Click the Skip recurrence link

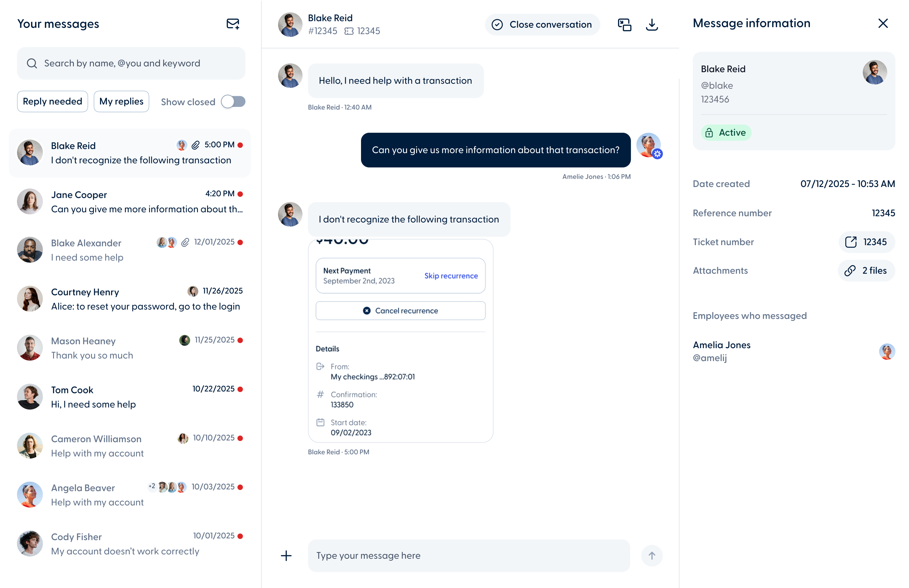click(451, 275)
